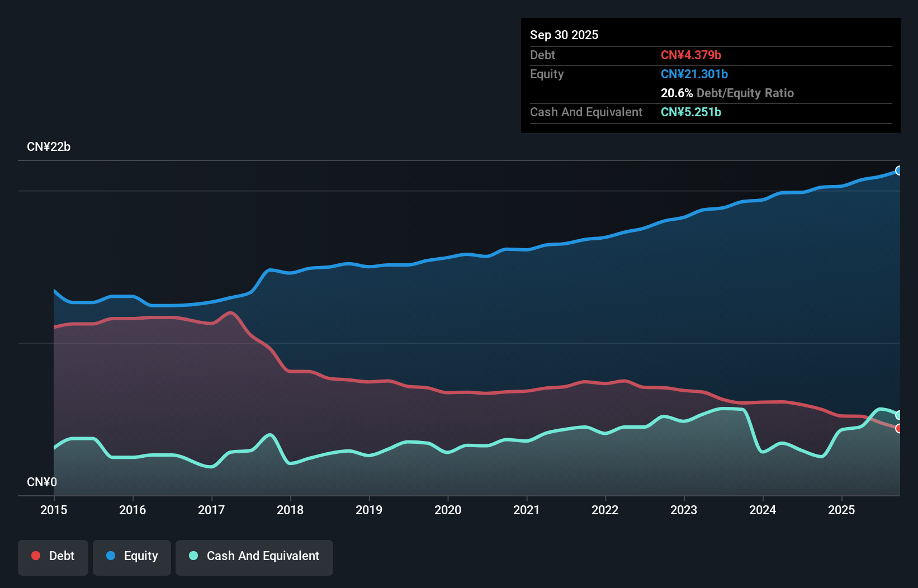
Task: Select the Sep 30 2025 tooltip header
Action: tap(564, 35)
